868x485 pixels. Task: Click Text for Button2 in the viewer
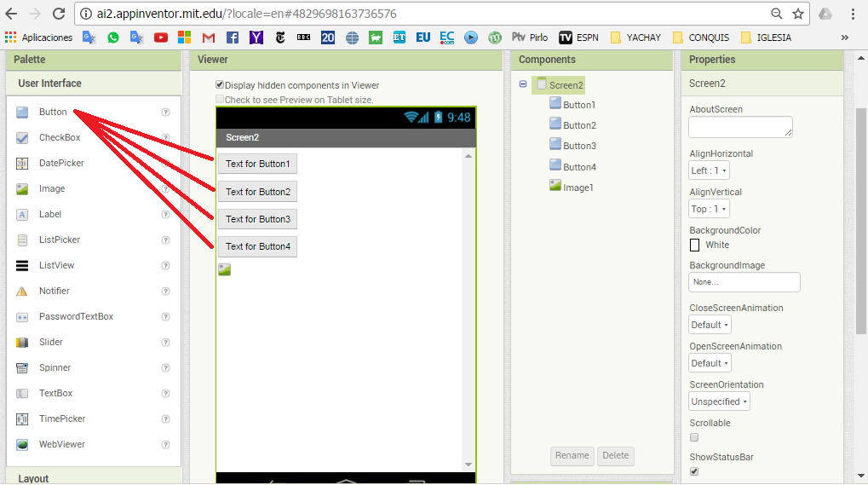click(x=257, y=192)
